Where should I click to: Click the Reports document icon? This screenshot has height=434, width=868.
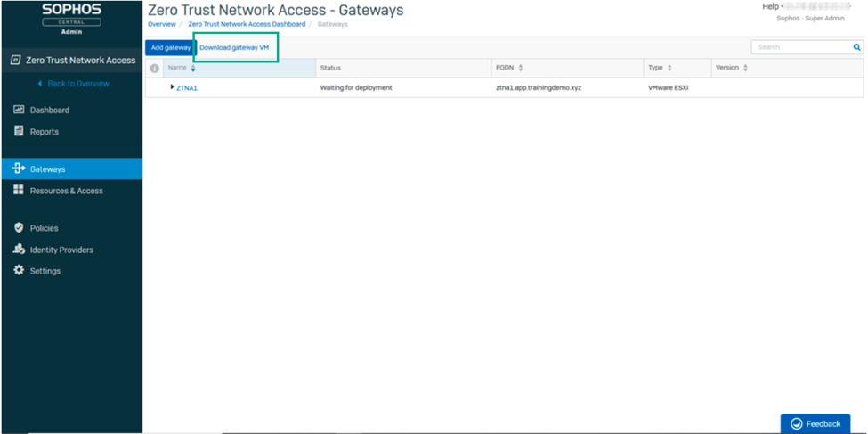pos(19,131)
